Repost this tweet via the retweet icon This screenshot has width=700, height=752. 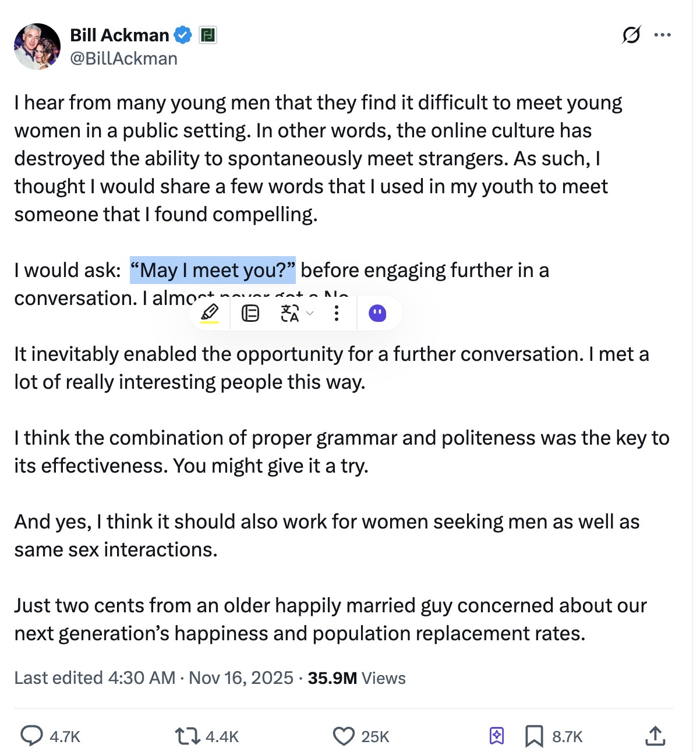(186, 736)
